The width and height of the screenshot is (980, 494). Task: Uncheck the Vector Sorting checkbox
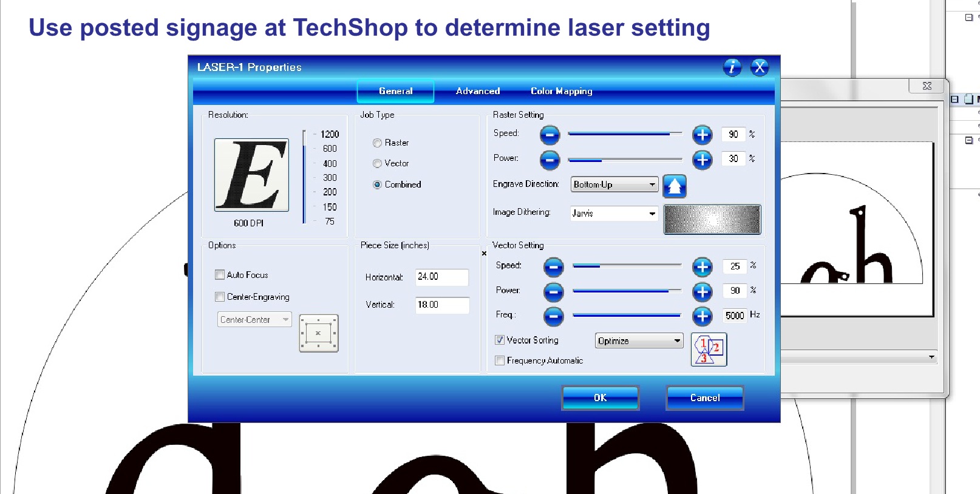pos(500,340)
